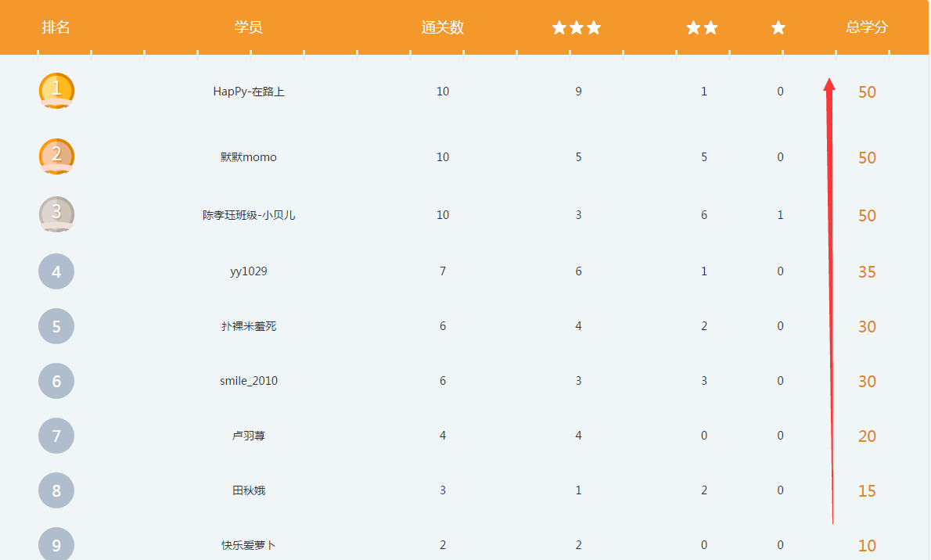Screen dimensions: 931x560
Task: Click the gold rank 1 medal
Action: (56, 91)
